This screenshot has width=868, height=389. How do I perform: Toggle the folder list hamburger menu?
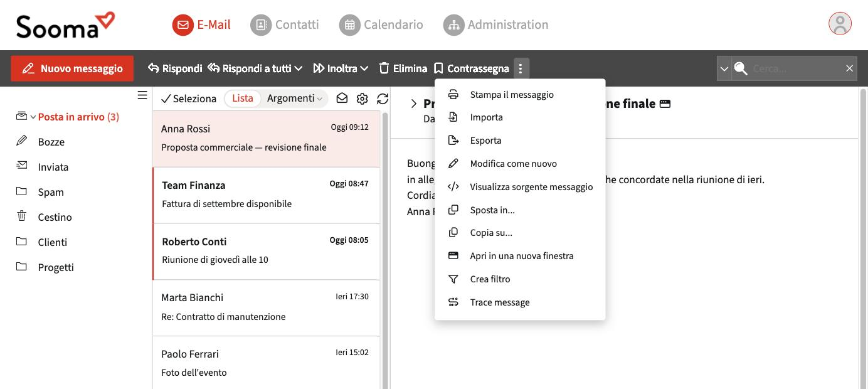coord(142,95)
